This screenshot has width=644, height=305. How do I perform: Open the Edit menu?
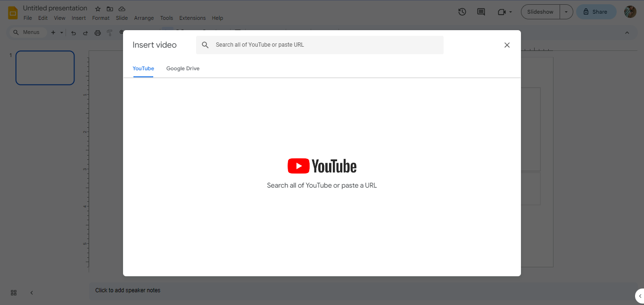pos(43,18)
